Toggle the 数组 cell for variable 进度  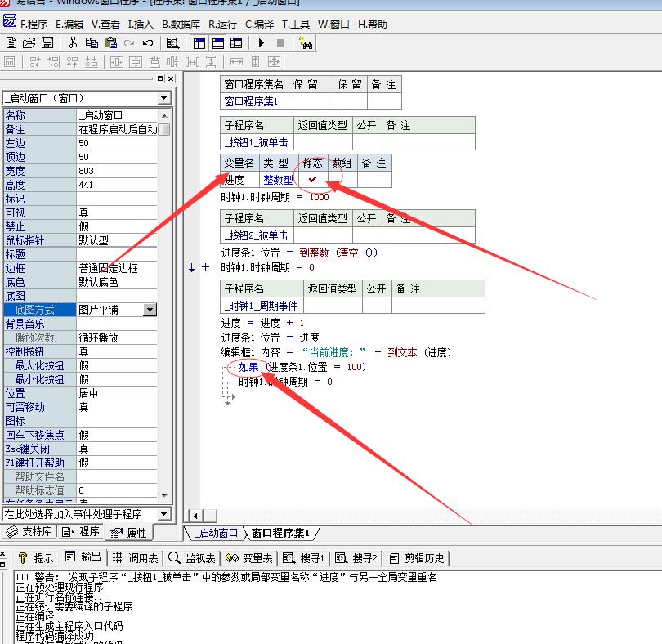point(341,180)
